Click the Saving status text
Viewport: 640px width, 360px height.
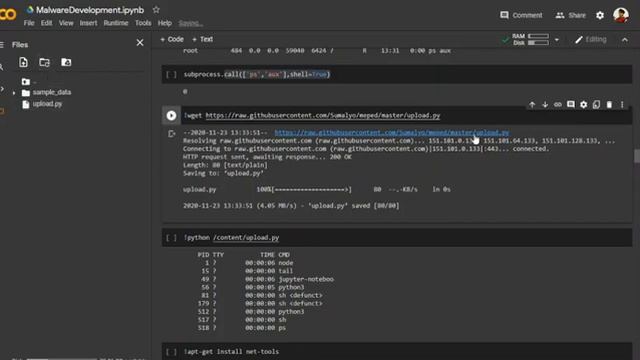click(x=191, y=23)
